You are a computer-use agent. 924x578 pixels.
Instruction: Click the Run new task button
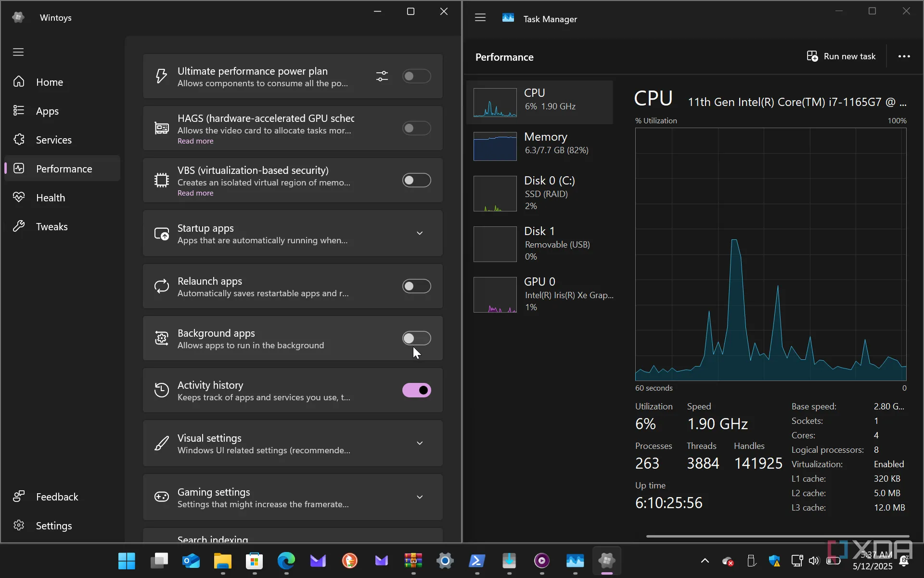(x=841, y=56)
